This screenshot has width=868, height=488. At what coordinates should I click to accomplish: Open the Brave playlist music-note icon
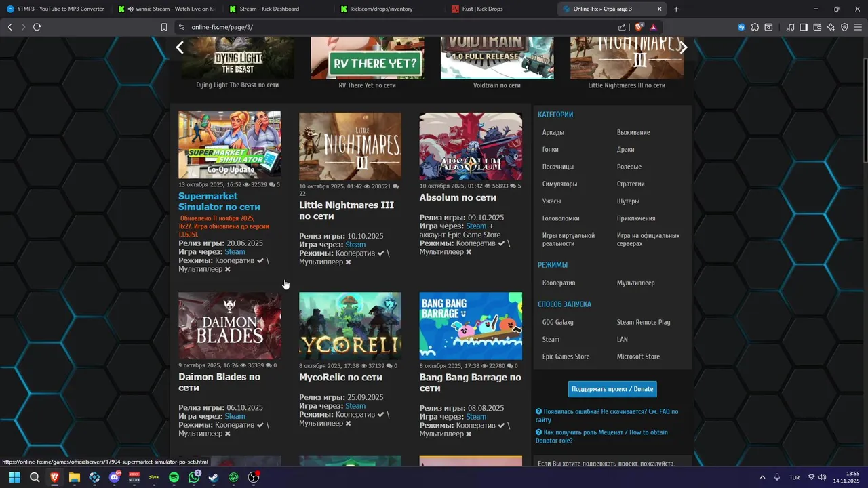pyautogui.click(x=790, y=27)
